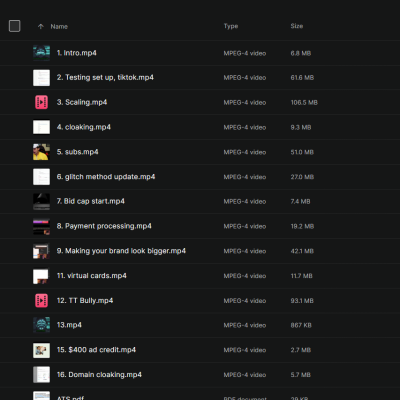This screenshot has width=400, height=400.
Task: Open thumbnail of 1. Intro.mp4
Action: point(41,53)
